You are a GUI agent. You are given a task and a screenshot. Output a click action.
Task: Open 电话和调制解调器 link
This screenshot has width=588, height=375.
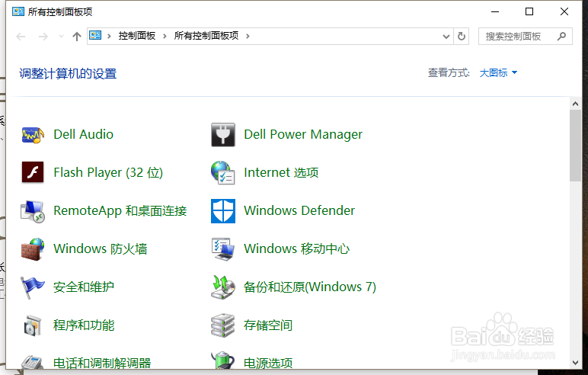click(x=102, y=363)
